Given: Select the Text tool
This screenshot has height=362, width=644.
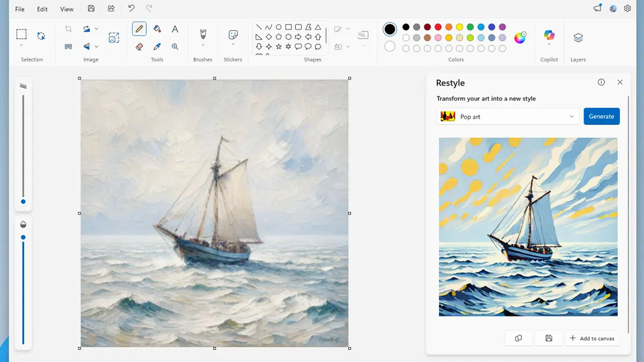Looking at the screenshot, I should coord(175,29).
